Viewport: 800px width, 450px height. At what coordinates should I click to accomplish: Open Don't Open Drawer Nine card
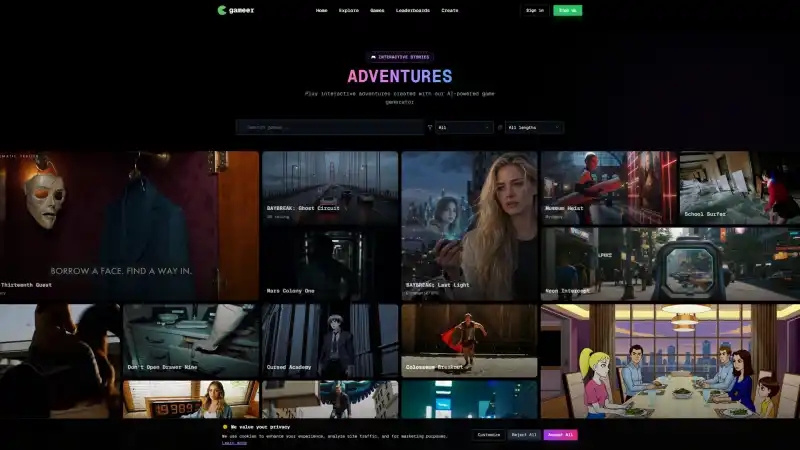click(x=191, y=341)
